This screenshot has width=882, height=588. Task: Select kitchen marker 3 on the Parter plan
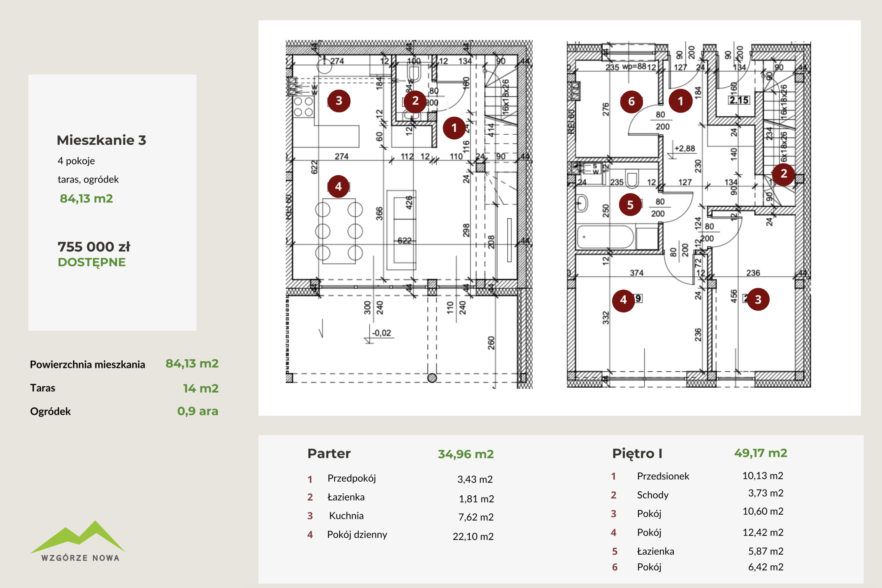click(x=339, y=101)
